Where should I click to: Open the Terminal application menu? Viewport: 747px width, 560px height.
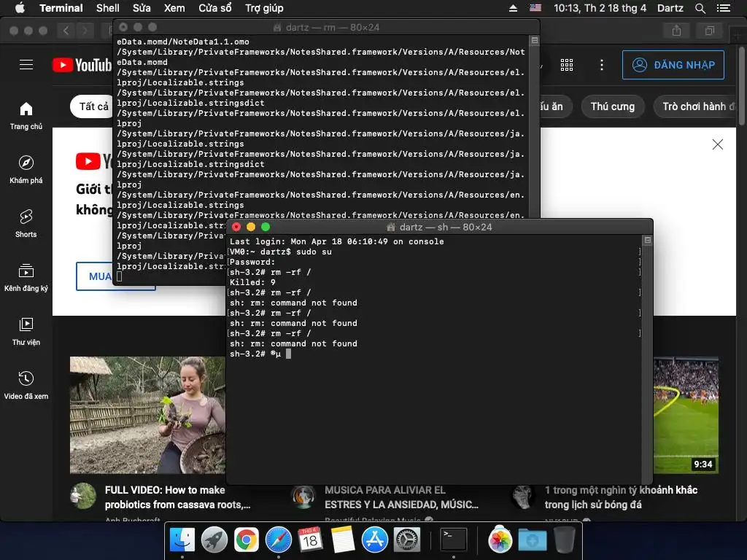pyautogui.click(x=61, y=8)
